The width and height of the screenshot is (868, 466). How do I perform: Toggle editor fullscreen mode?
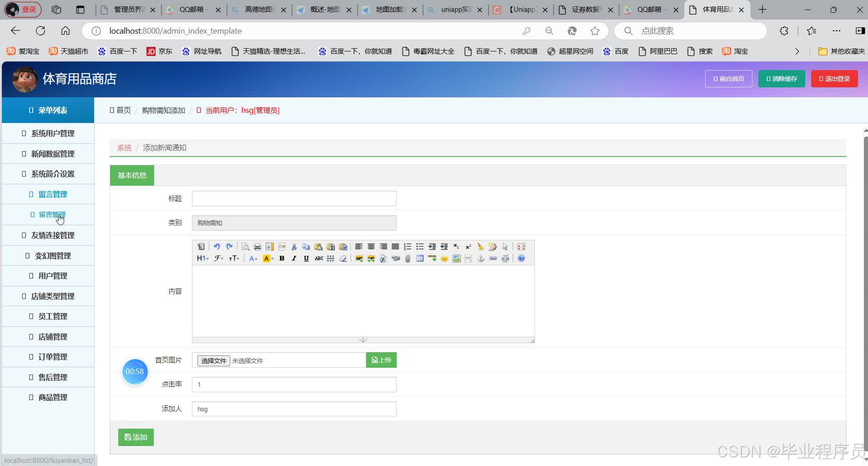tap(521, 247)
